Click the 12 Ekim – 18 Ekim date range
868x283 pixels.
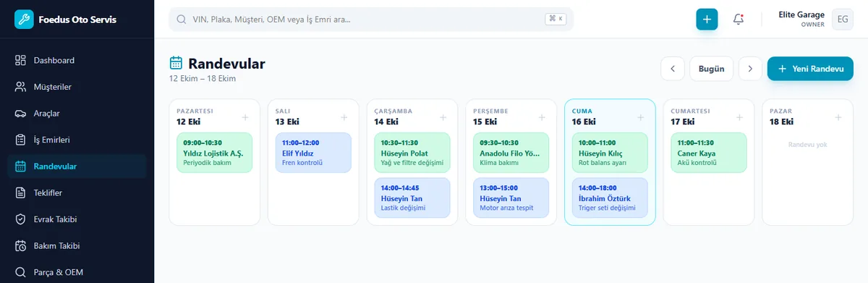coord(203,78)
